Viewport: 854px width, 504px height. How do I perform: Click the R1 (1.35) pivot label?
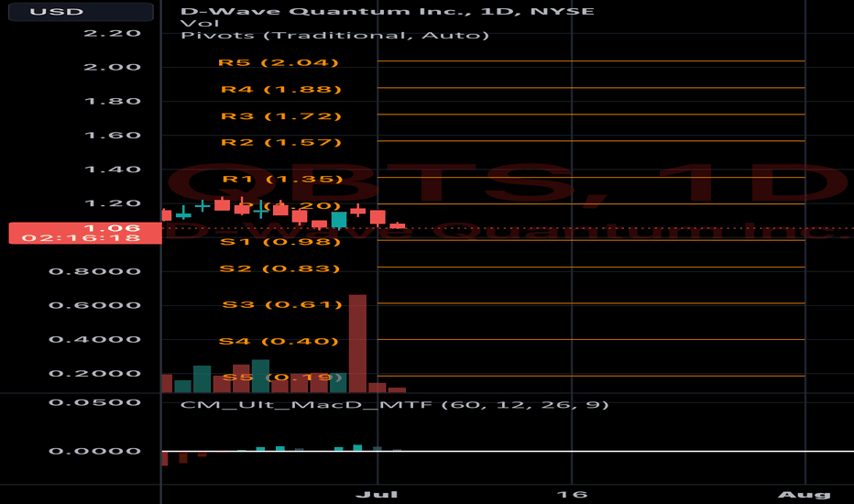click(x=282, y=179)
